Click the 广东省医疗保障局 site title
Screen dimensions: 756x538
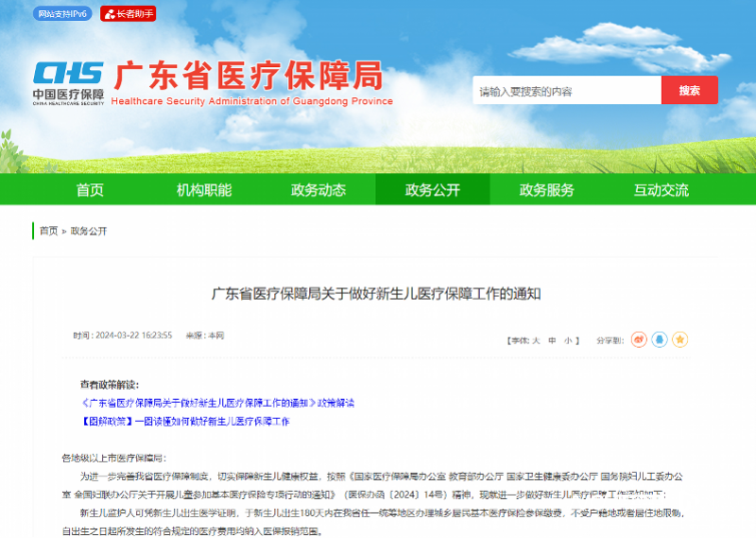coord(249,76)
